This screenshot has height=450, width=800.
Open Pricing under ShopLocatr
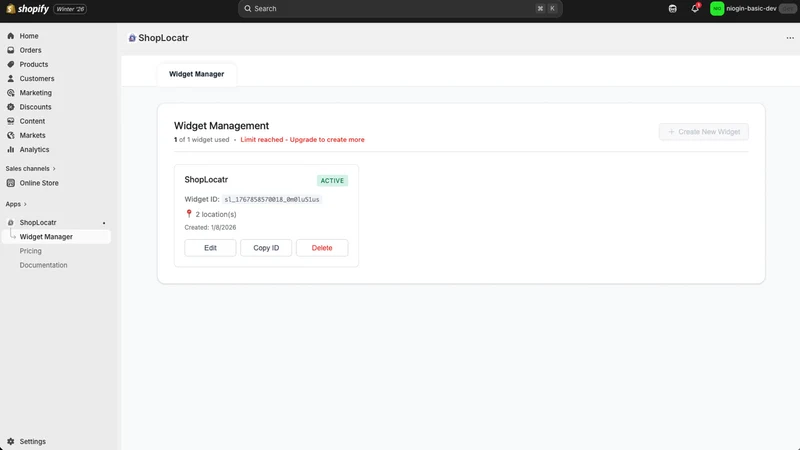31,251
